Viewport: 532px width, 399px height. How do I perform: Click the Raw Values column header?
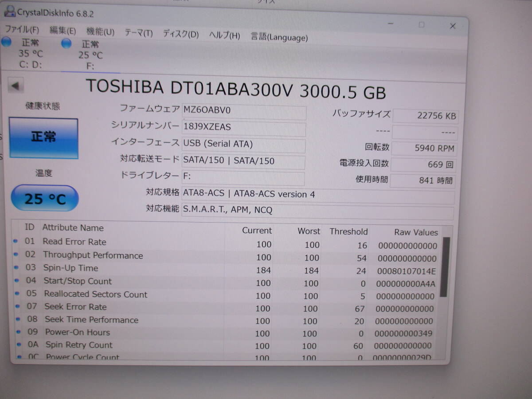pyautogui.click(x=416, y=232)
